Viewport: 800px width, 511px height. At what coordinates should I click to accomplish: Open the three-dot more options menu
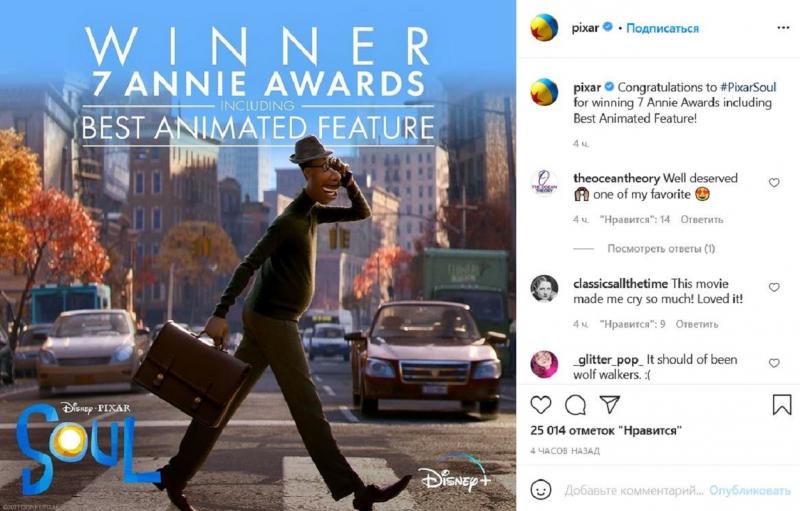tap(783, 28)
